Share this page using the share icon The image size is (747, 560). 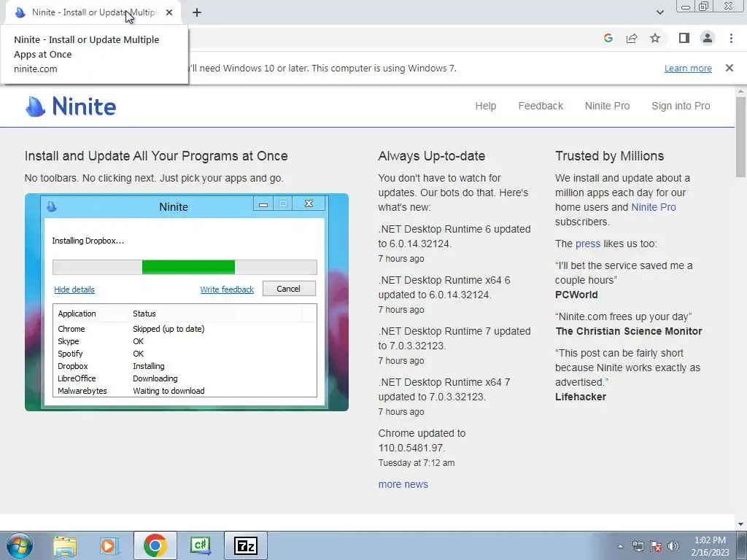(x=632, y=39)
